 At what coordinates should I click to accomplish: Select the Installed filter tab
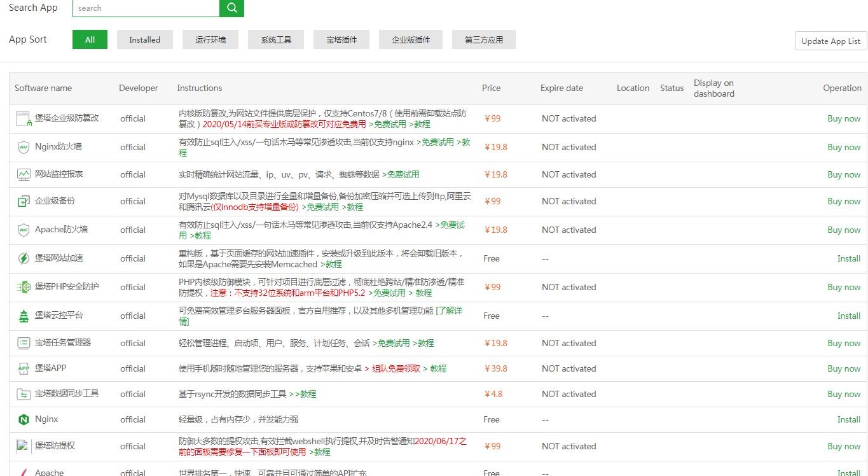click(144, 39)
